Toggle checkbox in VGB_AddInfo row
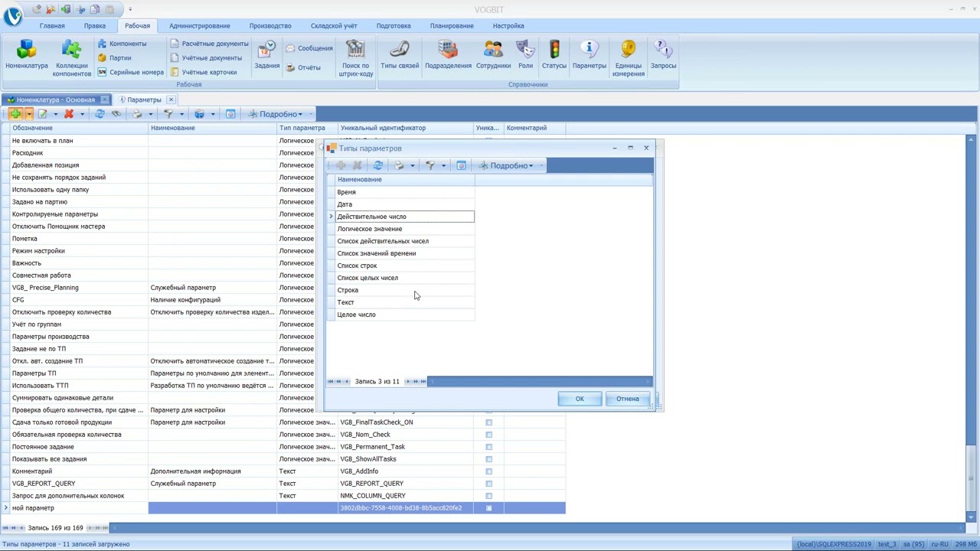This screenshot has height=551, width=980. click(488, 471)
